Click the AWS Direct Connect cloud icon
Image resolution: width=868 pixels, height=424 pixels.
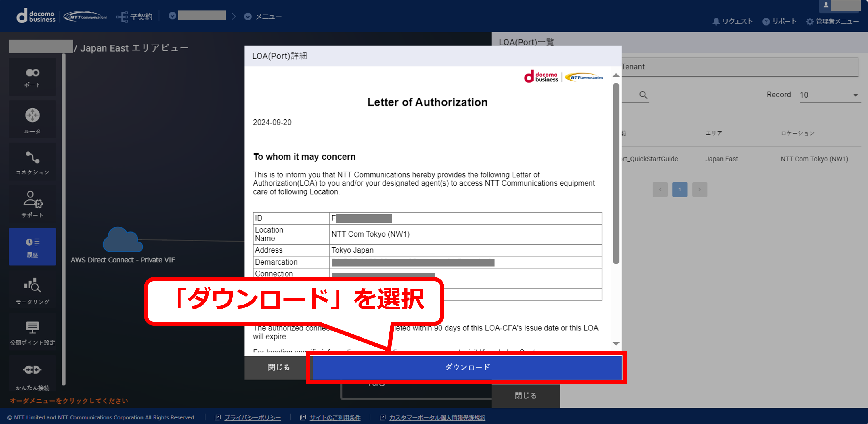pyautogui.click(x=123, y=239)
